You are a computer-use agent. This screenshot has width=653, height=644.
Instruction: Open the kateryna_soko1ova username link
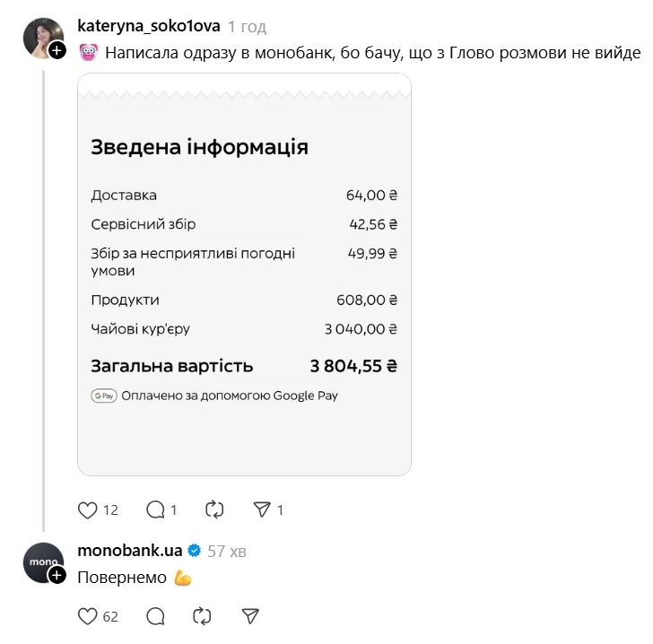pos(149,26)
